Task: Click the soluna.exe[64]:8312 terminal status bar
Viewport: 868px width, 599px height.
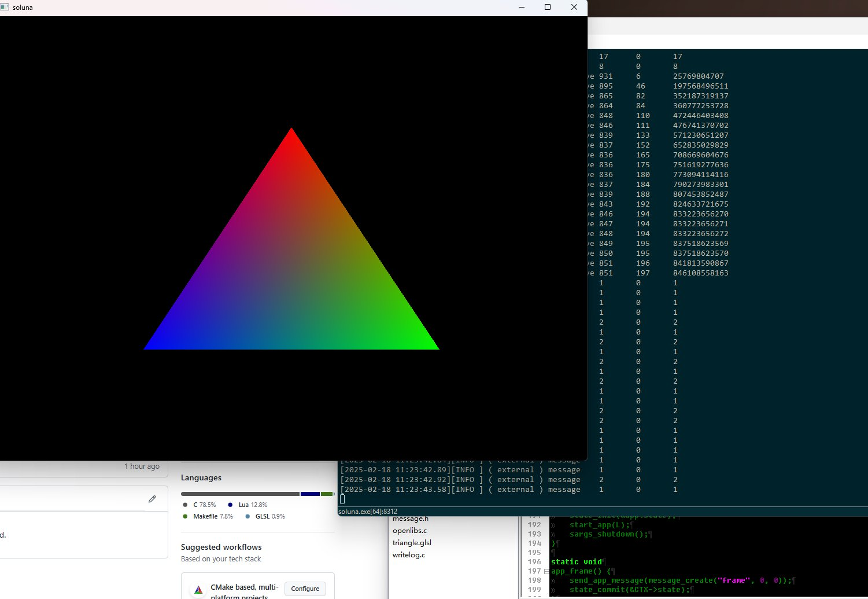Action: (x=368, y=512)
